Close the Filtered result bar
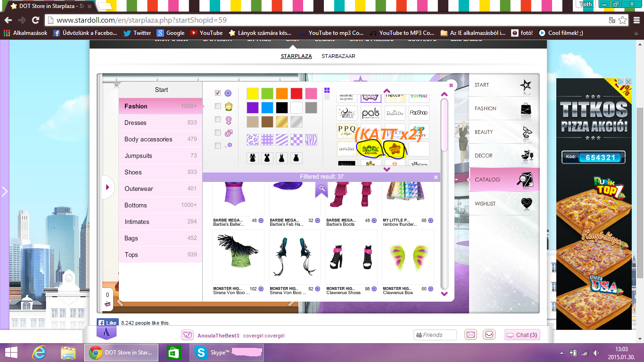The height and width of the screenshot is (362, 644). [x=436, y=177]
